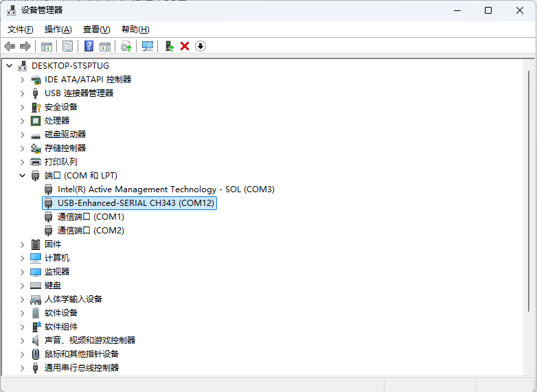Image resolution: width=537 pixels, height=392 pixels.
Task: Click the 打印队列 printer icon
Action: point(36,162)
